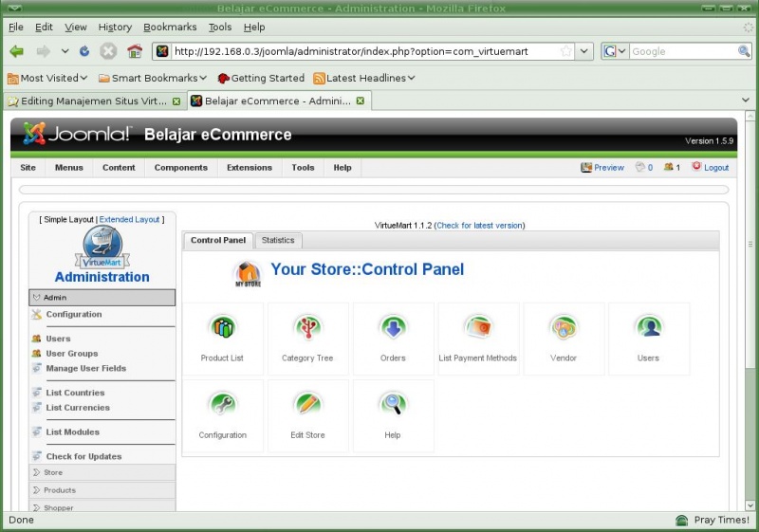Expand the Store section in sidebar
Viewport: 759px width, 532px height.
click(x=102, y=472)
